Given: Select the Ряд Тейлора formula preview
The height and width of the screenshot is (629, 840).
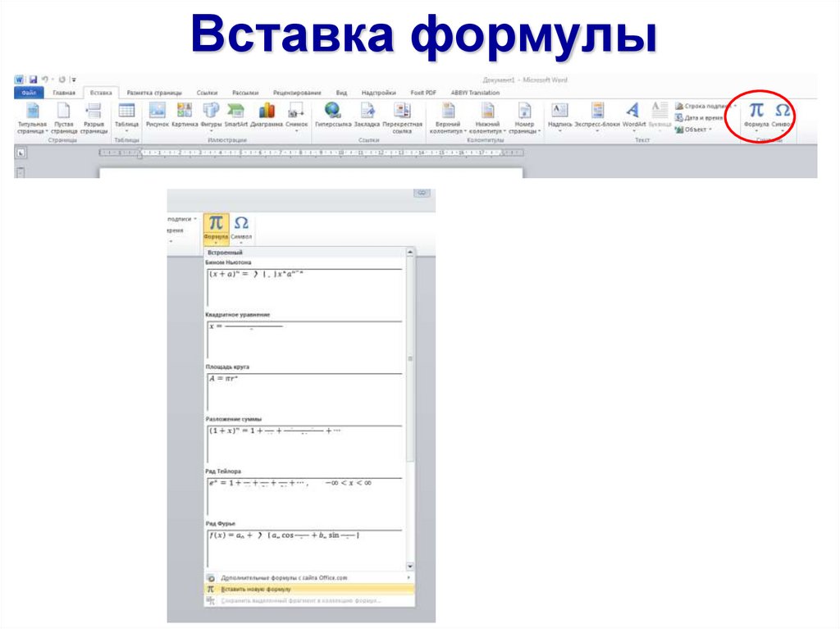Looking at the screenshot, I should click(x=304, y=496).
